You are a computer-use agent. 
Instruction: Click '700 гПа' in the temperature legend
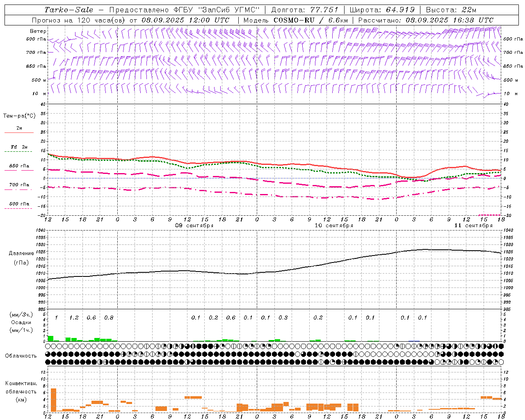(19, 185)
